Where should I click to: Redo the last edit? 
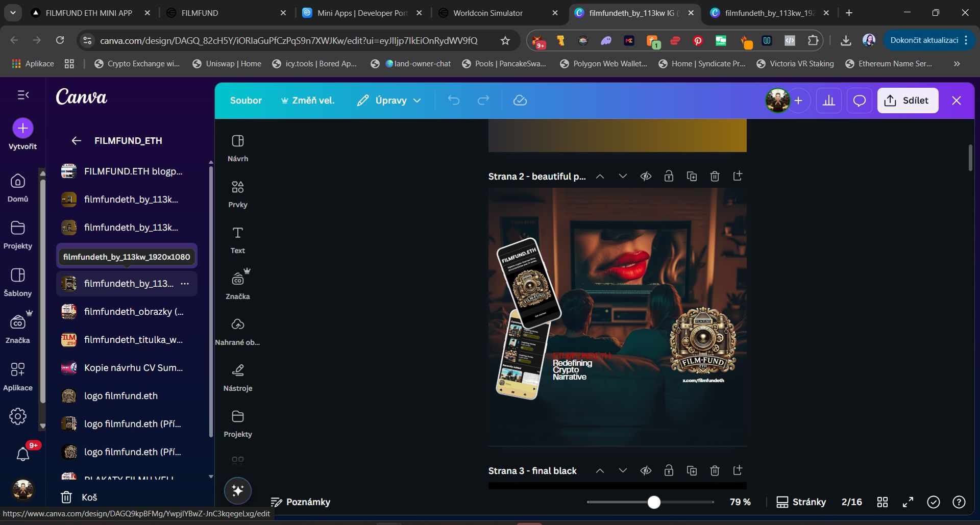[483, 101]
